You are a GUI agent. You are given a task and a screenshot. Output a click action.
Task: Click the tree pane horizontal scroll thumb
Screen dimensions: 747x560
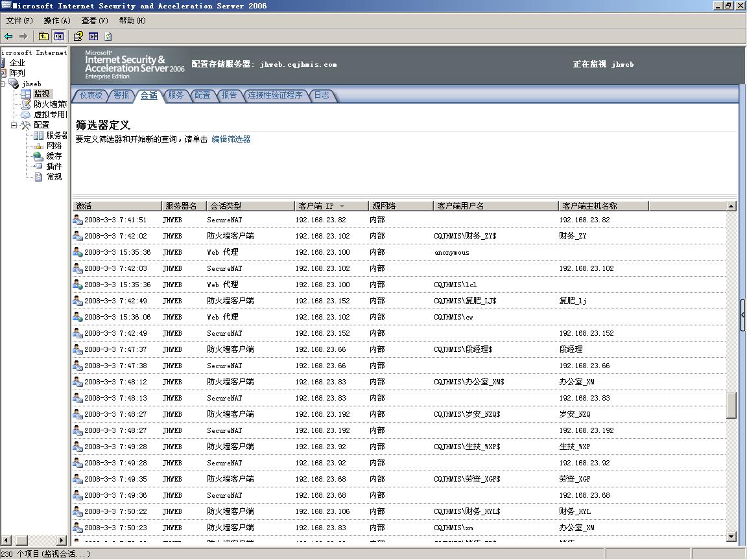(x=21, y=541)
